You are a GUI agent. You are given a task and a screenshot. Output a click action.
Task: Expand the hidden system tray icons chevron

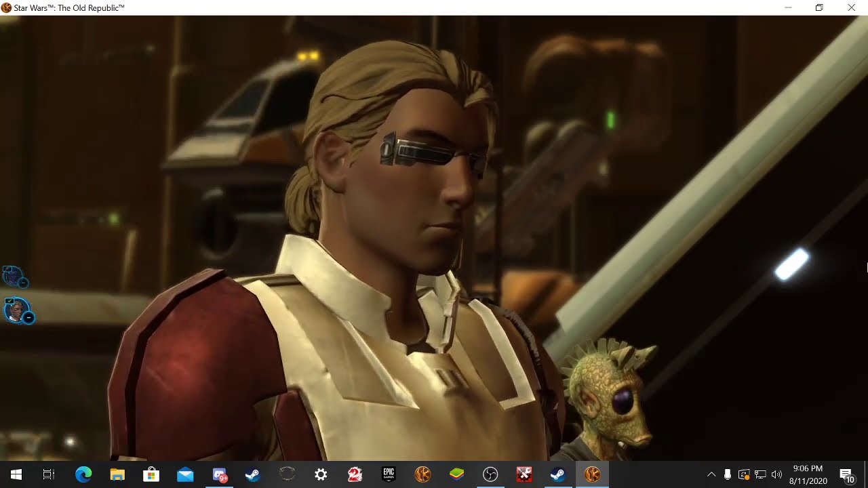pyautogui.click(x=711, y=474)
